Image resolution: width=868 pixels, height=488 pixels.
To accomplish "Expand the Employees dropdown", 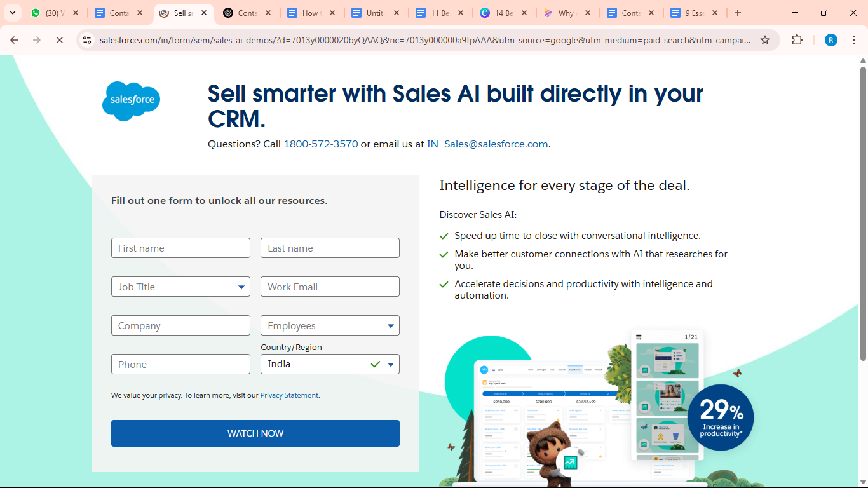I will (x=330, y=325).
